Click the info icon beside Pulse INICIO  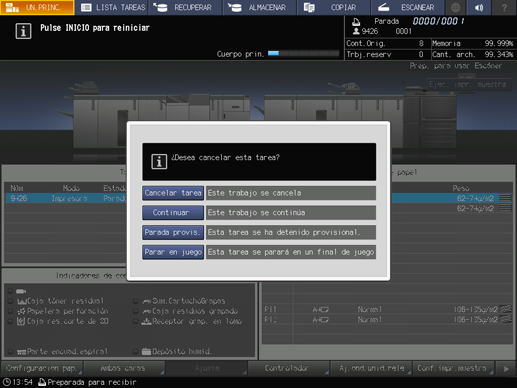[x=23, y=31]
